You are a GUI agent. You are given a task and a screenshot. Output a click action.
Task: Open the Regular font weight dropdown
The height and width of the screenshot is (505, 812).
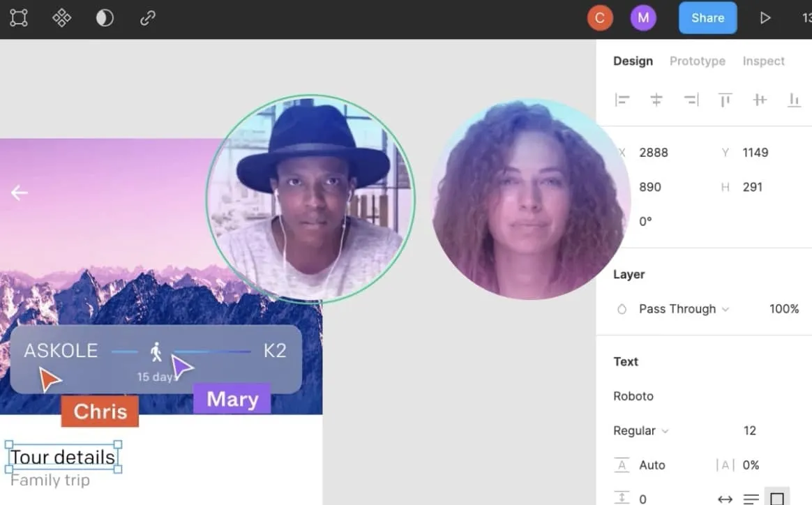(640, 430)
